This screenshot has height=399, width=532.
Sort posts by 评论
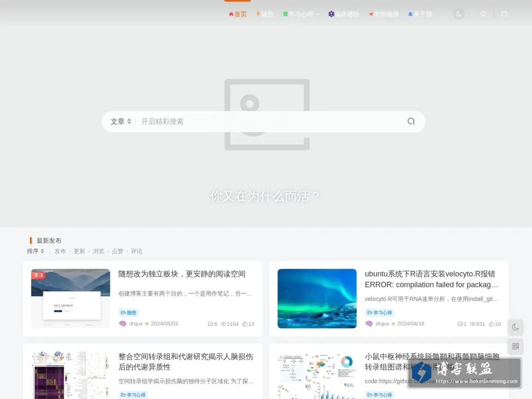tap(137, 251)
